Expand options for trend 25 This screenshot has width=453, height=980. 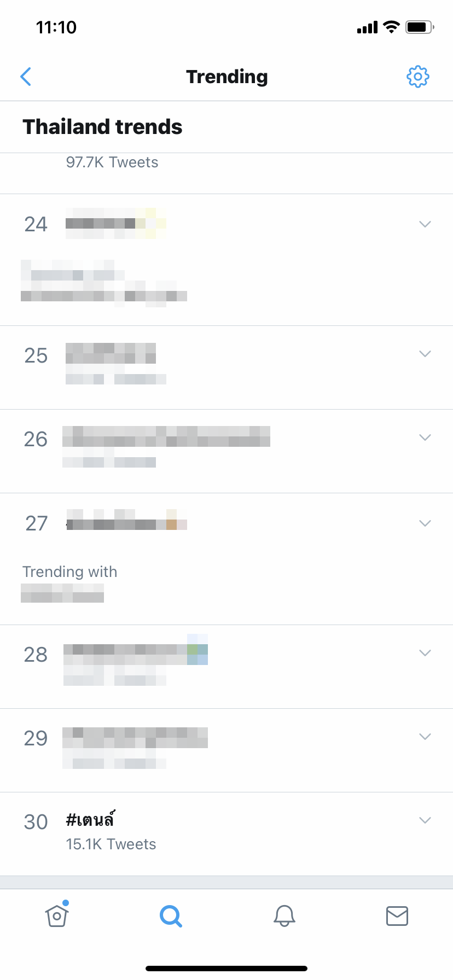(x=425, y=354)
